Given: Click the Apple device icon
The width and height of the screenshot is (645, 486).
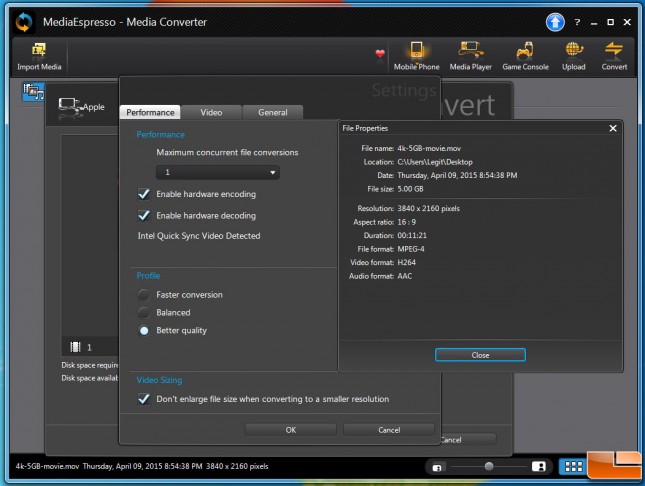Looking at the screenshot, I should pos(68,106).
